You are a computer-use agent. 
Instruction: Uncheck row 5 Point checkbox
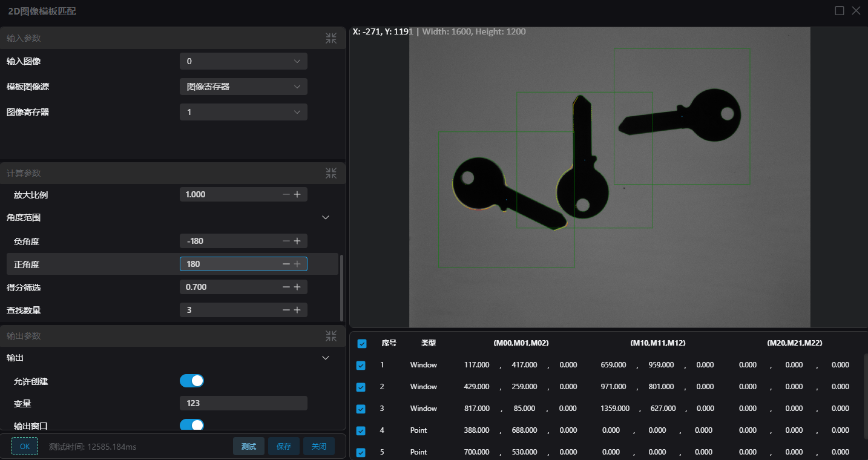pos(361,453)
